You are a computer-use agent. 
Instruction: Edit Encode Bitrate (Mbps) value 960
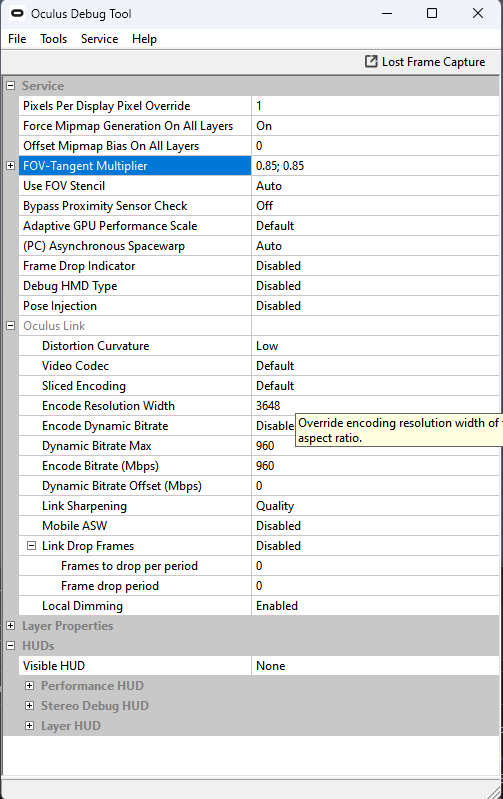pos(375,466)
